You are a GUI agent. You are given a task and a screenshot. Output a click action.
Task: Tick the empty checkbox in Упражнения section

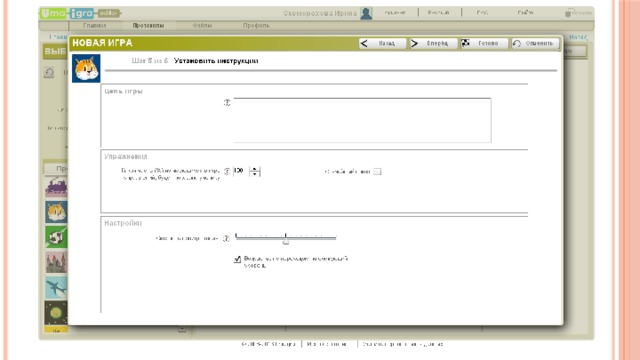click(378, 171)
